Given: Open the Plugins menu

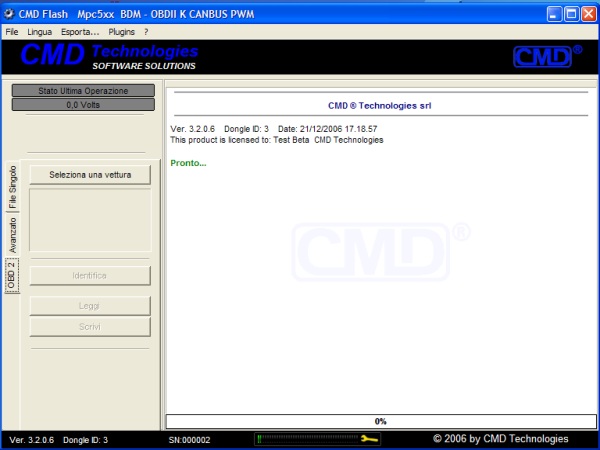Looking at the screenshot, I should point(121,32).
